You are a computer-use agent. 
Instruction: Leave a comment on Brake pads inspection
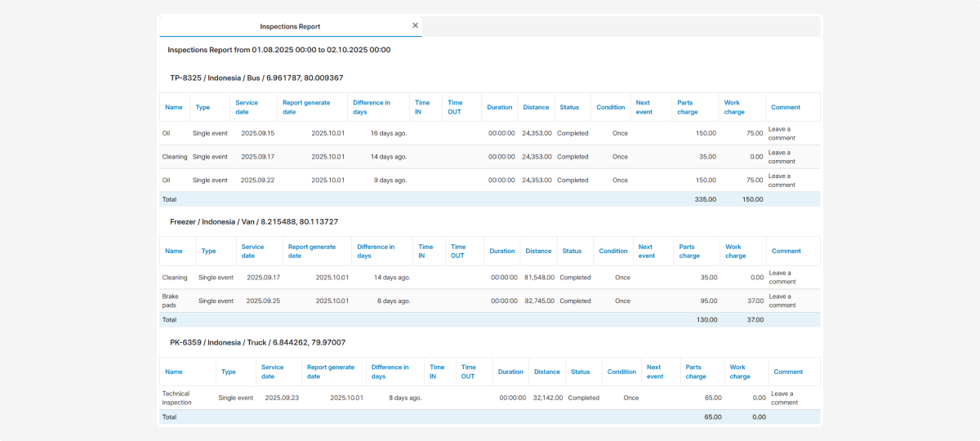[782, 301]
